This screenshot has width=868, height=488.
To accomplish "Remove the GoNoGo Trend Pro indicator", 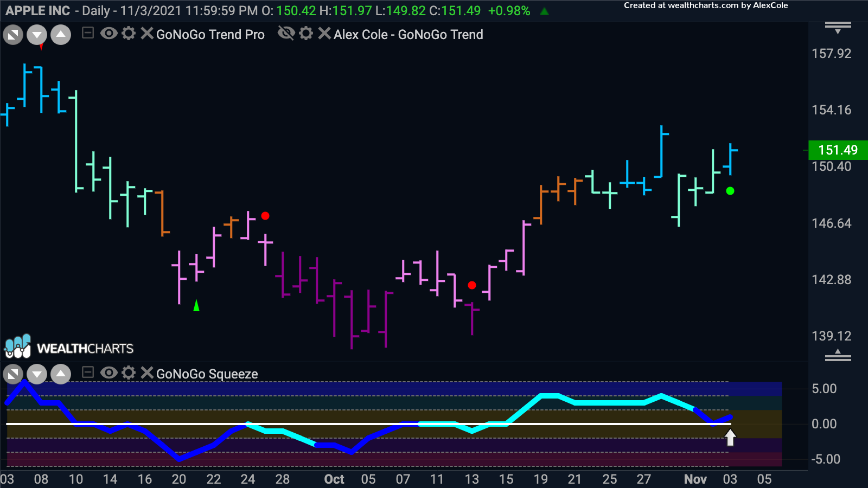I will coord(146,34).
